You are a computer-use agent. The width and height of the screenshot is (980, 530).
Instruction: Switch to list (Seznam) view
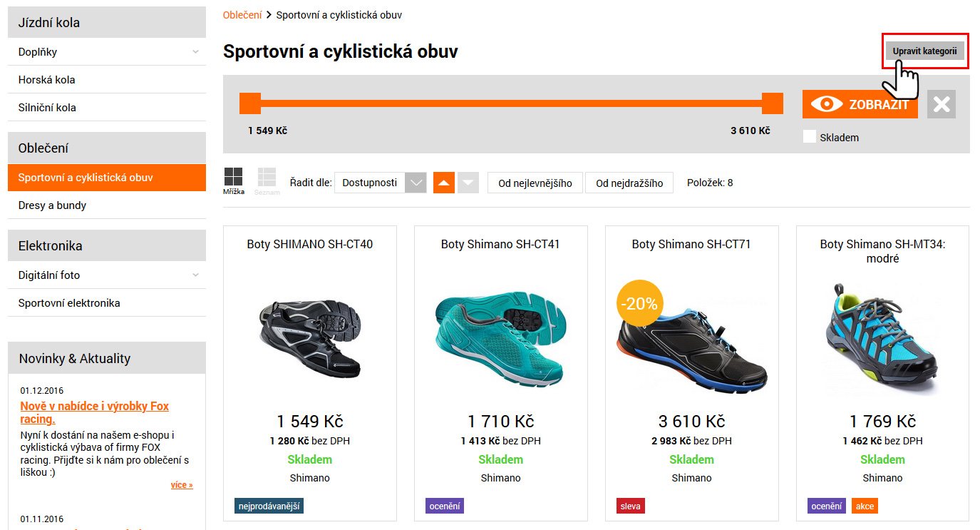pos(267,177)
